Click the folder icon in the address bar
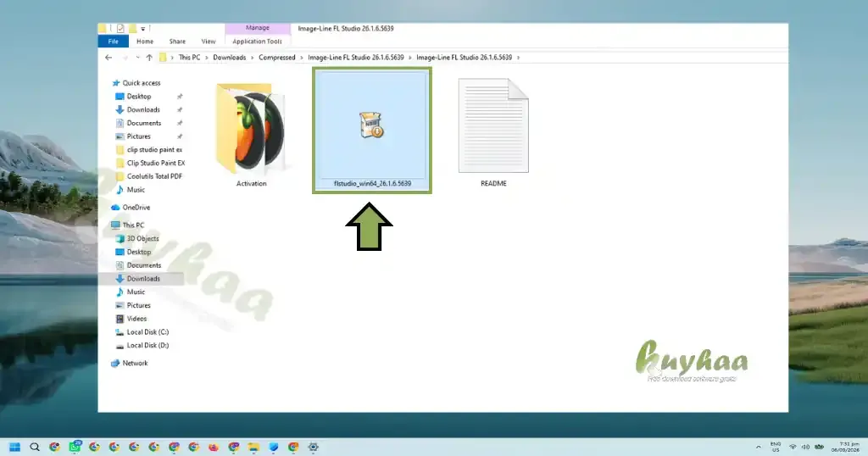Viewport: 868px width, 456px height. [x=163, y=58]
